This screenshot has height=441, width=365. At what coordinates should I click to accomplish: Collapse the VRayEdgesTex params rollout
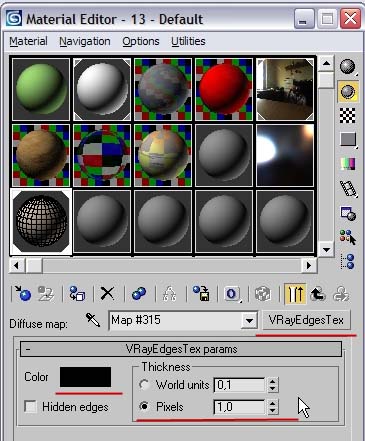click(181, 349)
